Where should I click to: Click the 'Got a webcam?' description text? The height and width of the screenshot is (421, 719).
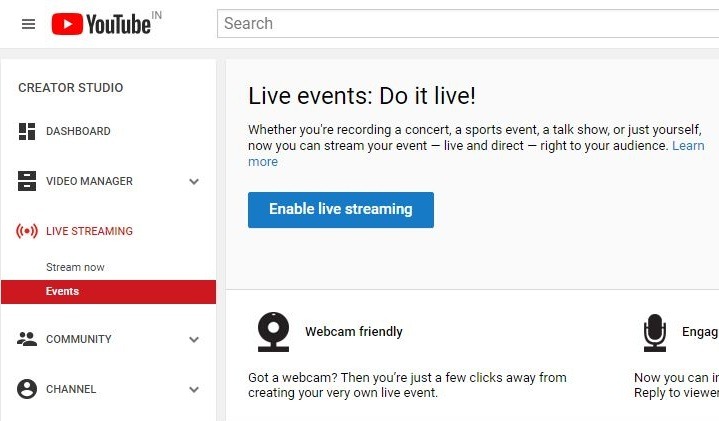pyautogui.click(x=407, y=385)
